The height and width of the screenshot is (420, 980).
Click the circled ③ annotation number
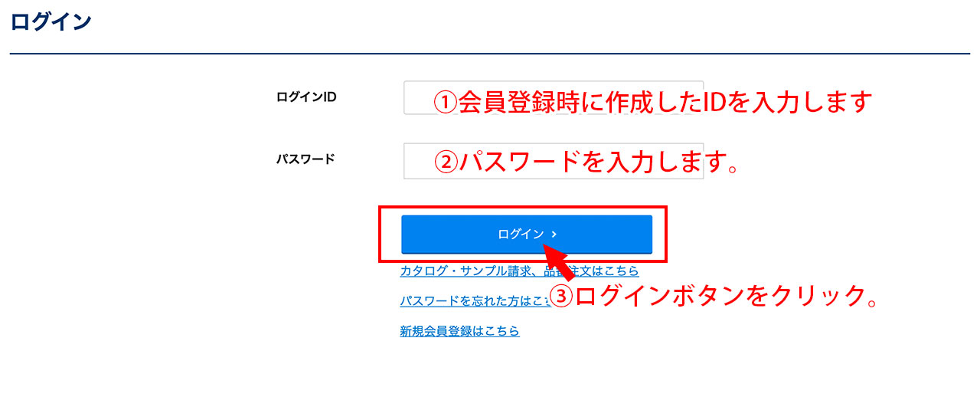tap(562, 297)
